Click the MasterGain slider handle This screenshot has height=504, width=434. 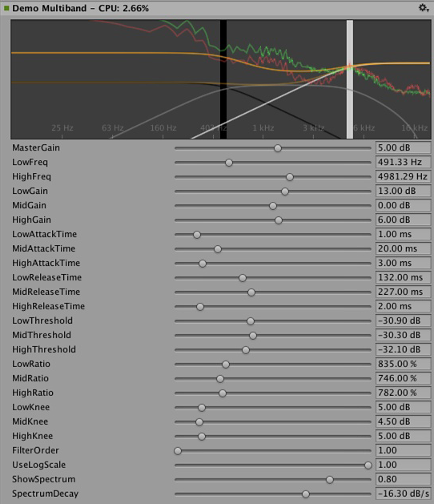[278, 148]
